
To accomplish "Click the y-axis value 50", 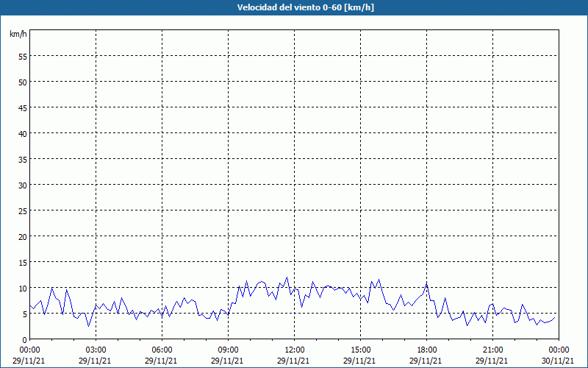I will 23,82.
